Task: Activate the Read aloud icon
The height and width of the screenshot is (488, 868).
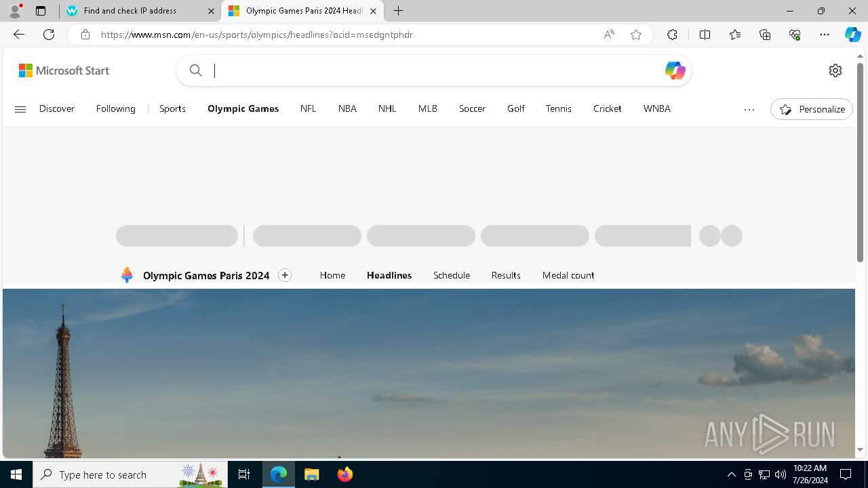Action: click(x=609, y=35)
